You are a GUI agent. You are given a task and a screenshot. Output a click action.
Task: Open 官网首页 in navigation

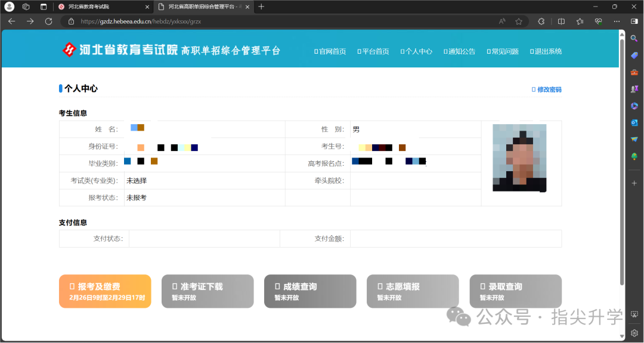pos(330,51)
